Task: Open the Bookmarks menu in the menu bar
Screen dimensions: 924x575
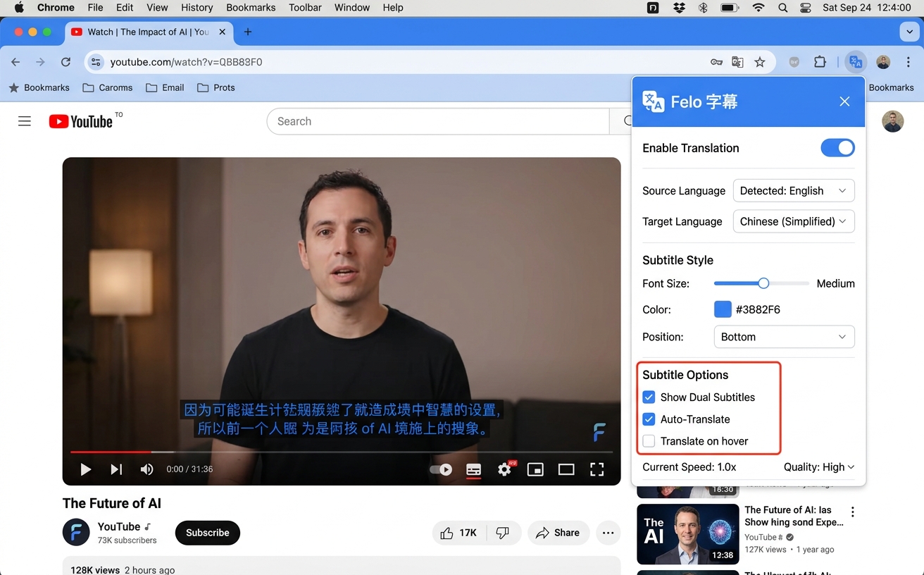Action: click(x=250, y=8)
